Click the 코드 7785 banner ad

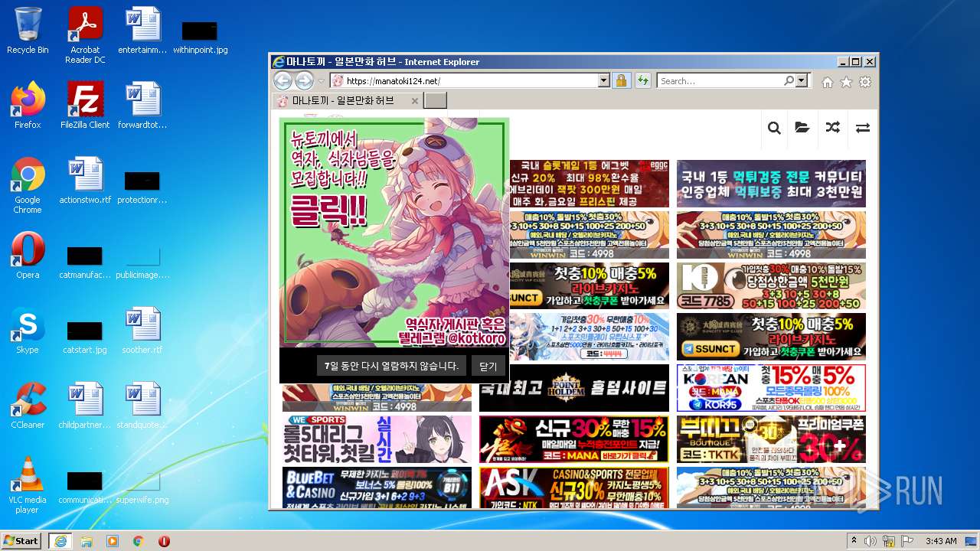point(771,285)
